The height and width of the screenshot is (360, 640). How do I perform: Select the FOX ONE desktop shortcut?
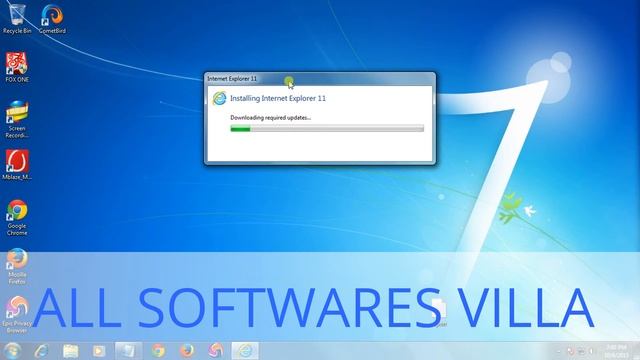pos(17,67)
